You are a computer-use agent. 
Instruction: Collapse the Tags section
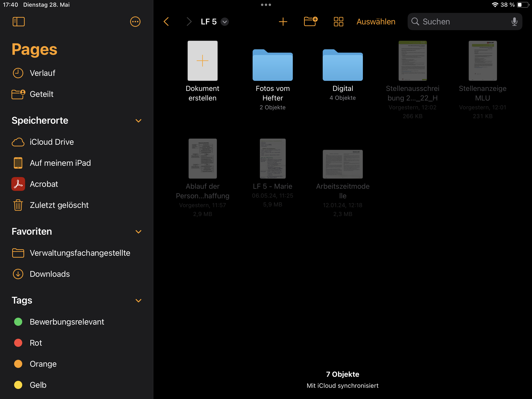(138, 300)
